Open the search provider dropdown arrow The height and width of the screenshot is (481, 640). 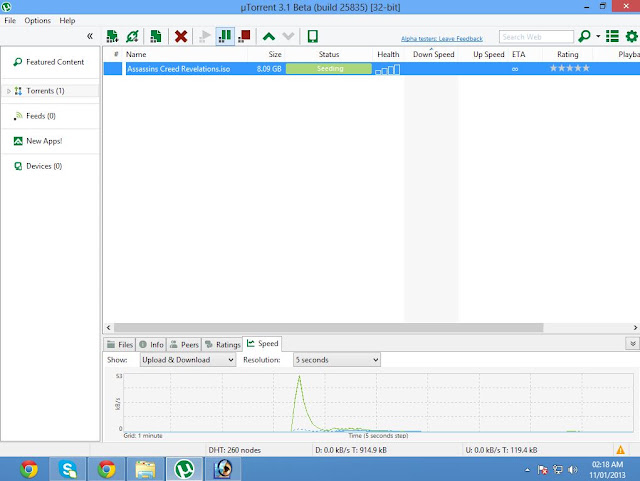tap(598, 36)
